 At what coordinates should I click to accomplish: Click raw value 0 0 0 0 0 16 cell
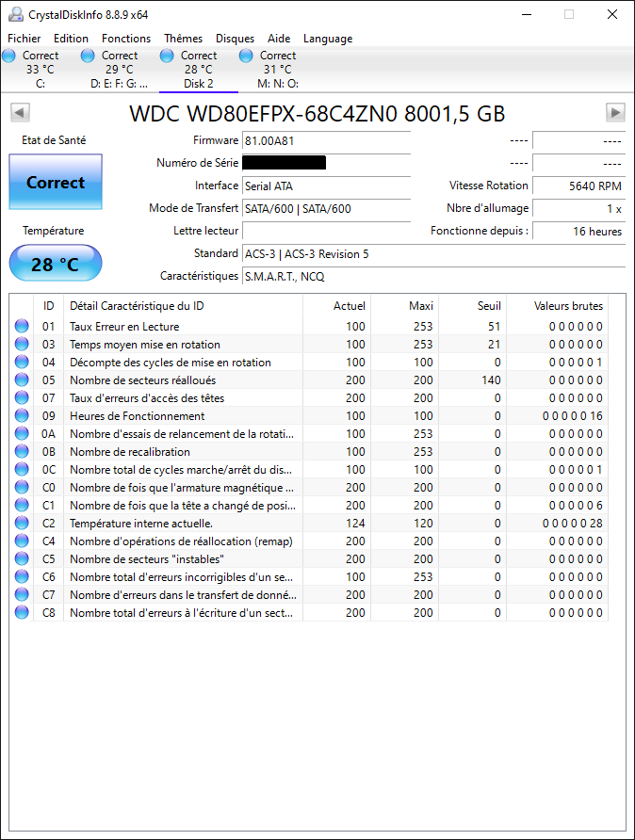pyautogui.click(x=572, y=415)
